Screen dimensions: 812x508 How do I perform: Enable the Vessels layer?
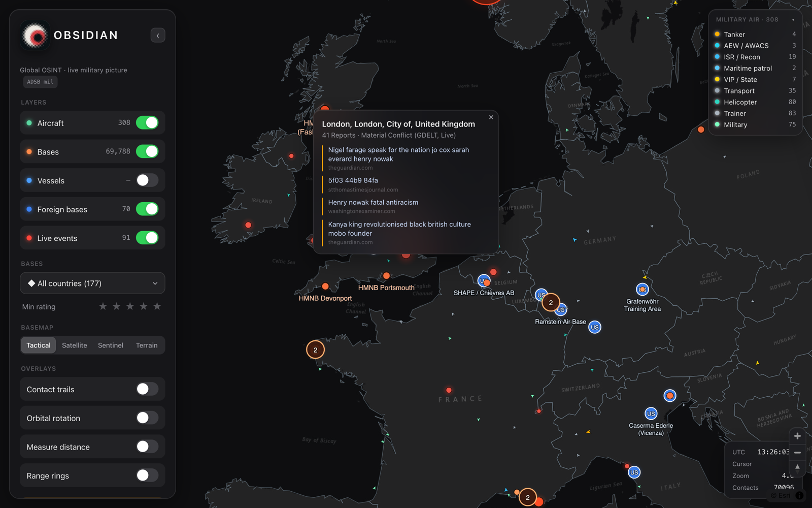(x=147, y=180)
